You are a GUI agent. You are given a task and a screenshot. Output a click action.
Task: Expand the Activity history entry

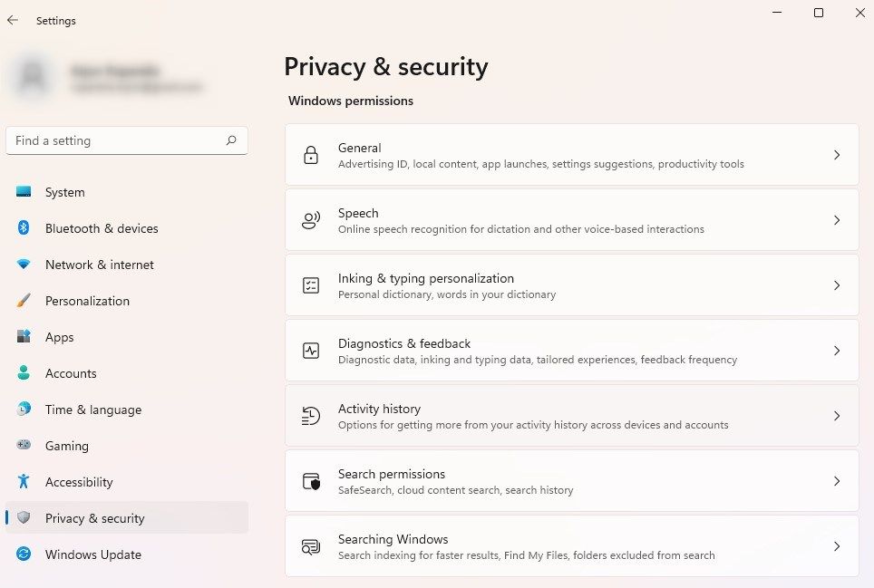point(836,416)
